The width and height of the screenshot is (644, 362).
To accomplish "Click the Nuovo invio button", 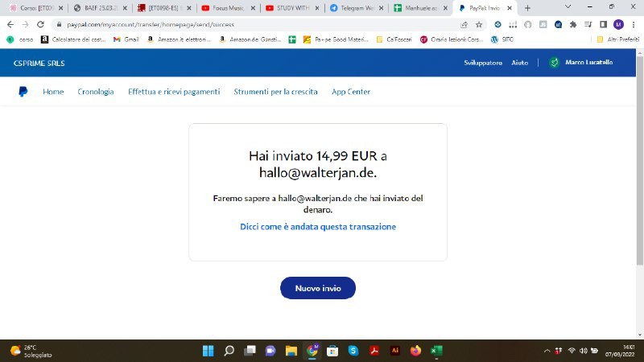I will 318,288.
